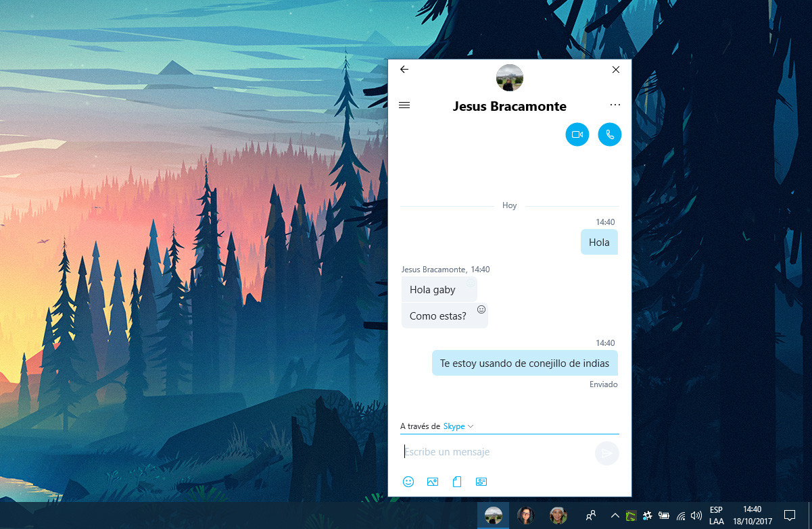Click the 'Enviado' status label
This screenshot has height=529, width=812.
604,384
